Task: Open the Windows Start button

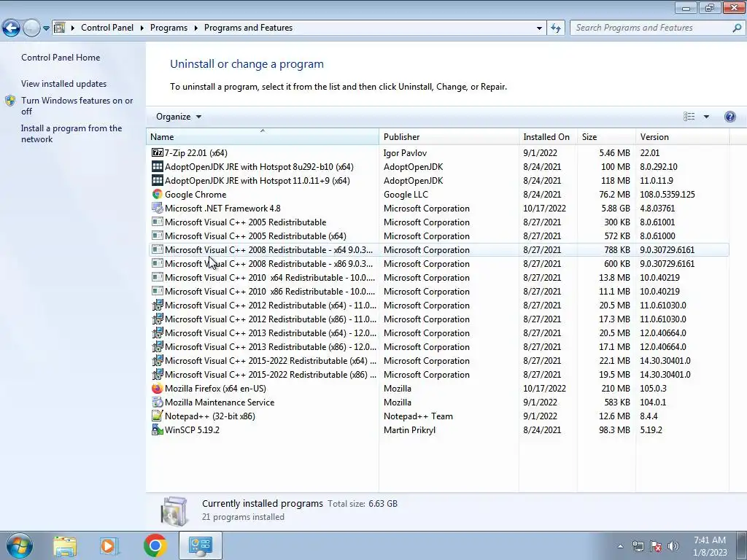Action: point(20,545)
